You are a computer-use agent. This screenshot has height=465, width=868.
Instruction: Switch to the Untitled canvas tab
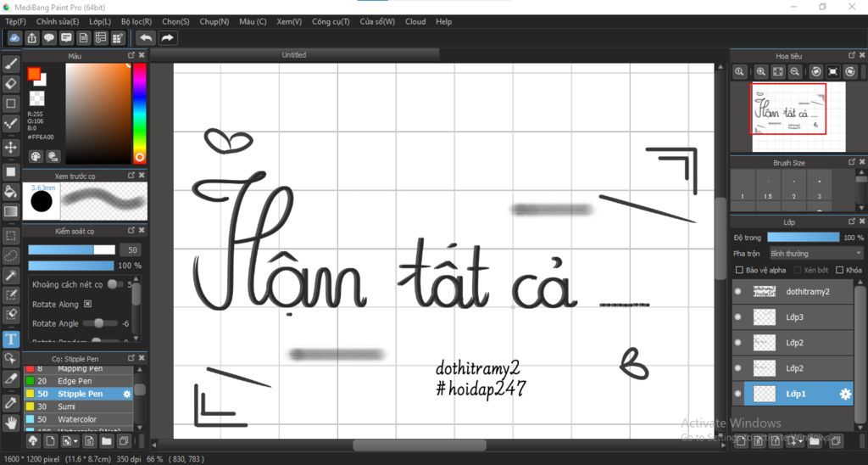[x=294, y=55]
